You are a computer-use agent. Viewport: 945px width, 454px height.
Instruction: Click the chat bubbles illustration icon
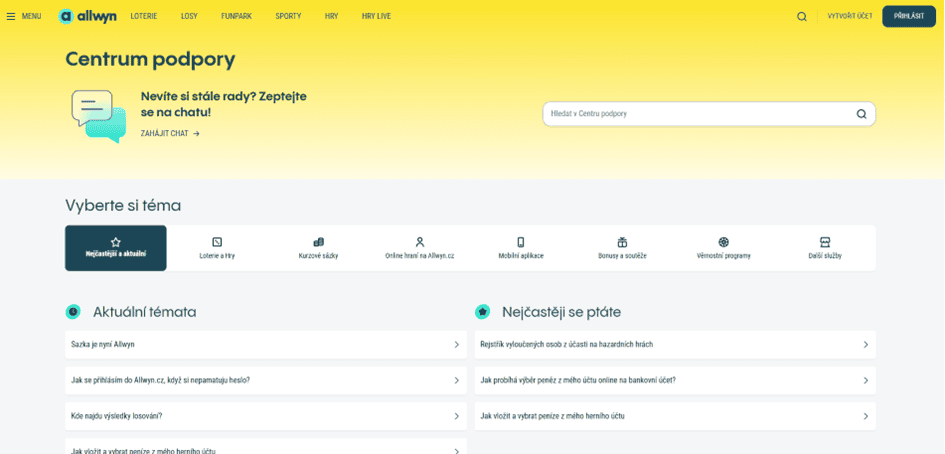point(99,116)
